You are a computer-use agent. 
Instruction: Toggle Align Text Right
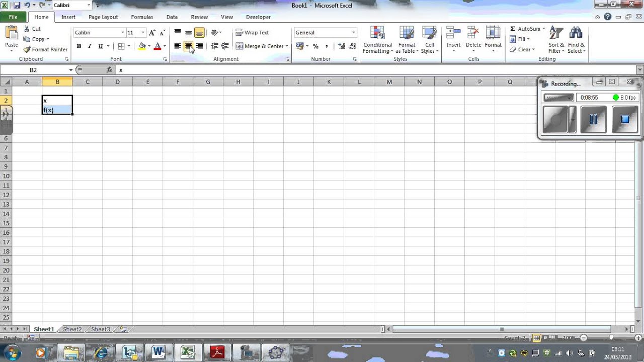[199, 46]
